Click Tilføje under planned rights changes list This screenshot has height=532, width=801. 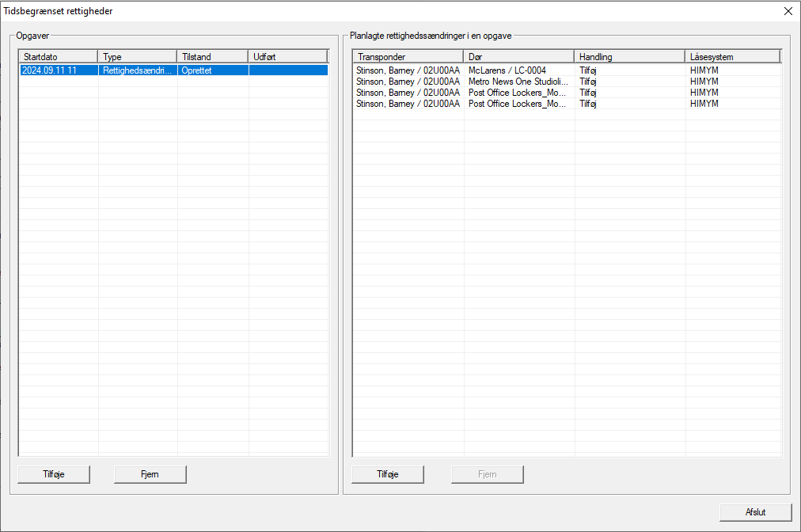click(x=387, y=474)
